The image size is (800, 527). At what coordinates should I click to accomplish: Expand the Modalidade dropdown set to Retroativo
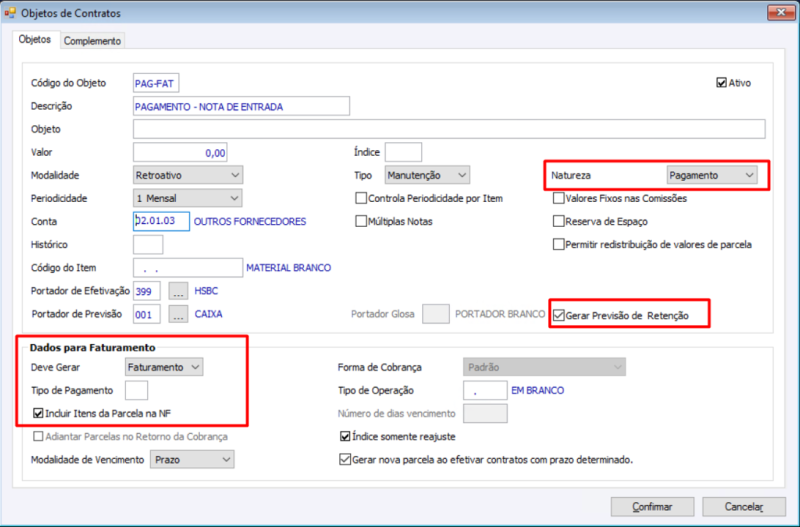click(188, 175)
